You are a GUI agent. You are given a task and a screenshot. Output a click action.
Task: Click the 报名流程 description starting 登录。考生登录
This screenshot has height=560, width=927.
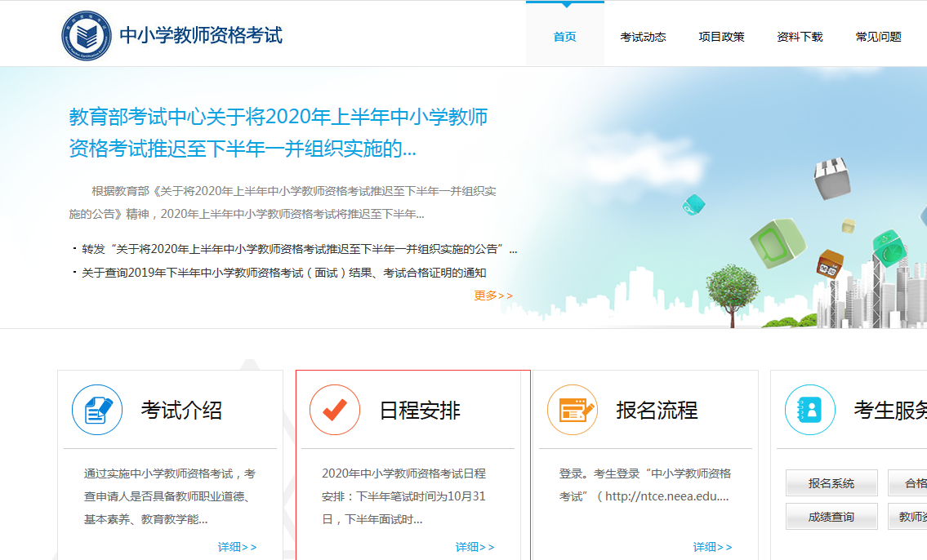pyautogui.click(x=645, y=485)
